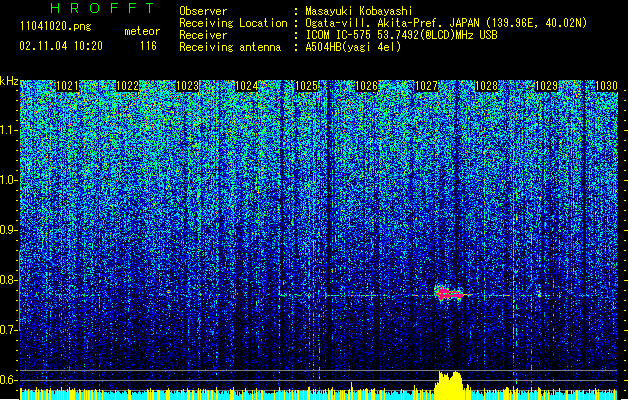Click the date stamp 02.11.04 10:20
The image size is (629, 400).
[61, 46]
